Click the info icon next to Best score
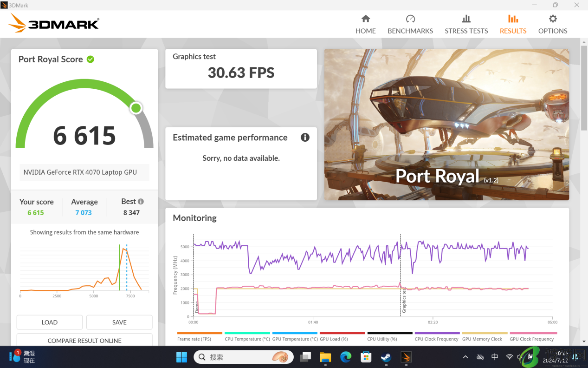This screenshot has width=588, height=368. [141, 202]
